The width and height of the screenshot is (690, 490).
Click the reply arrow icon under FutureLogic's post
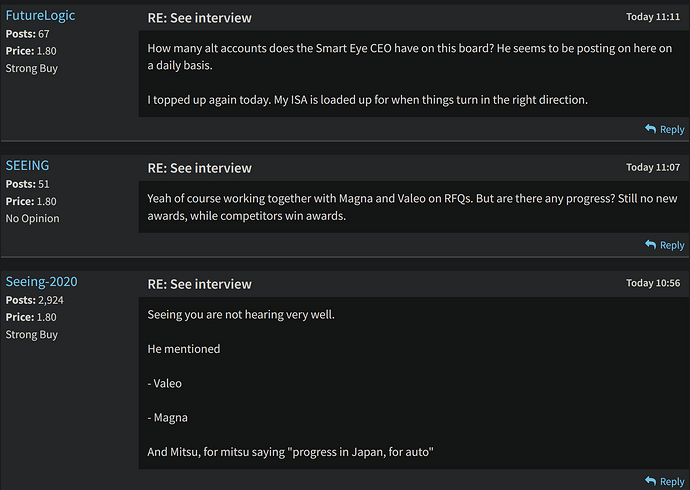tap(650, 129)
